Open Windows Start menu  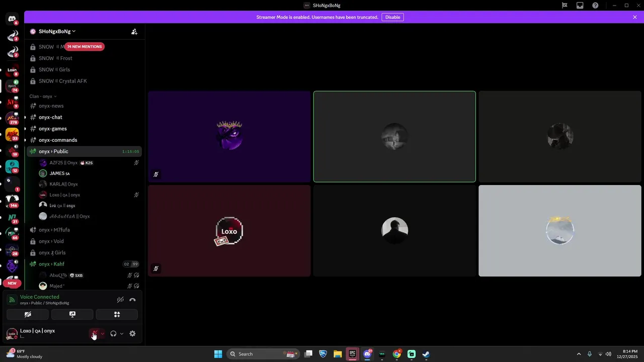(x=218, y=354)
